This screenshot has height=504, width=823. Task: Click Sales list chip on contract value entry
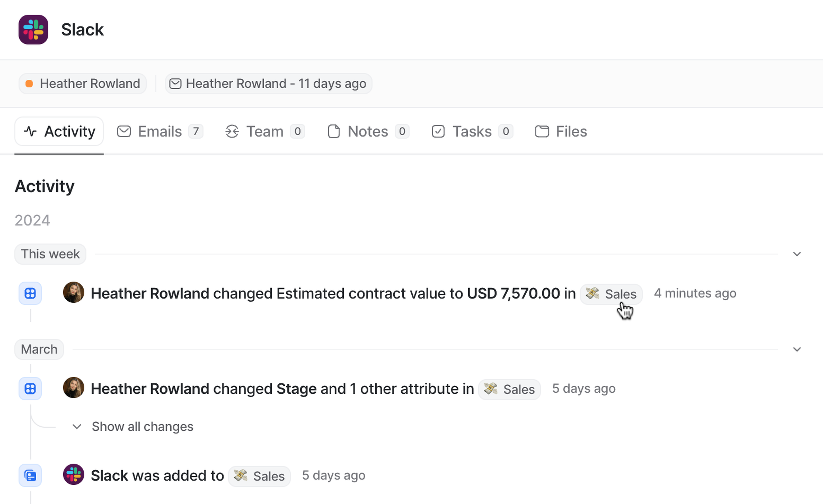(611, 294)
